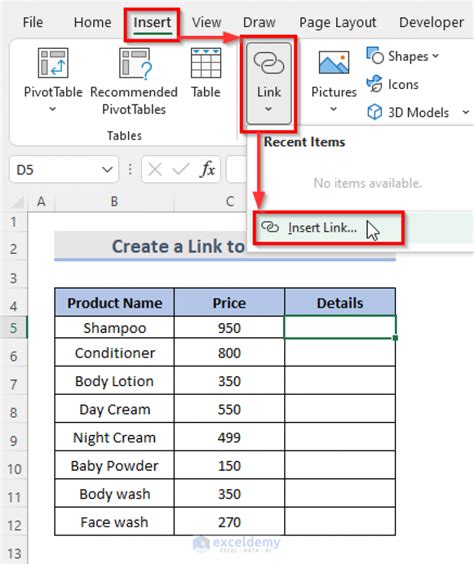
Task: Select the Face wash cell
Action: point(114,522)
